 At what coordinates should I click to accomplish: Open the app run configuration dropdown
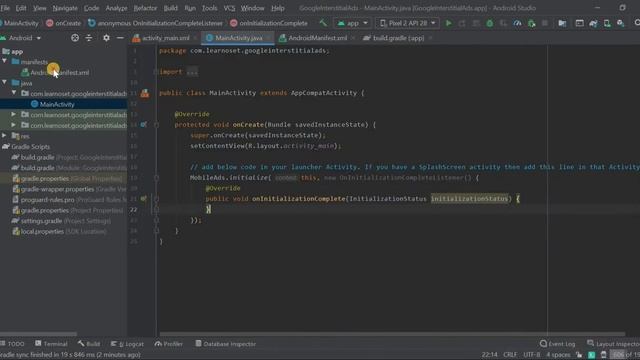click(x=352, y=23)
